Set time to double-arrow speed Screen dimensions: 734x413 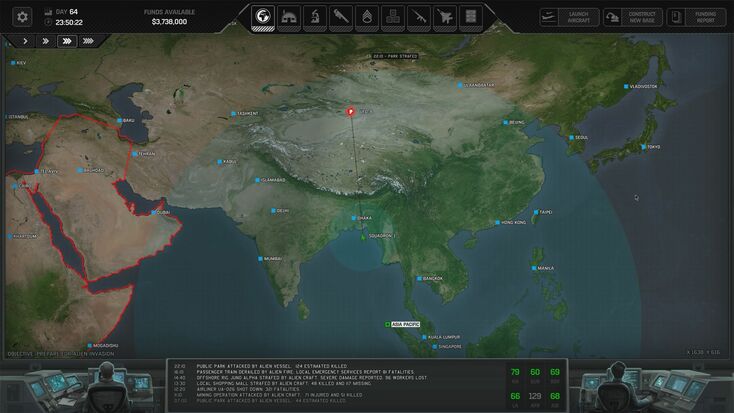tap(46, 41)
